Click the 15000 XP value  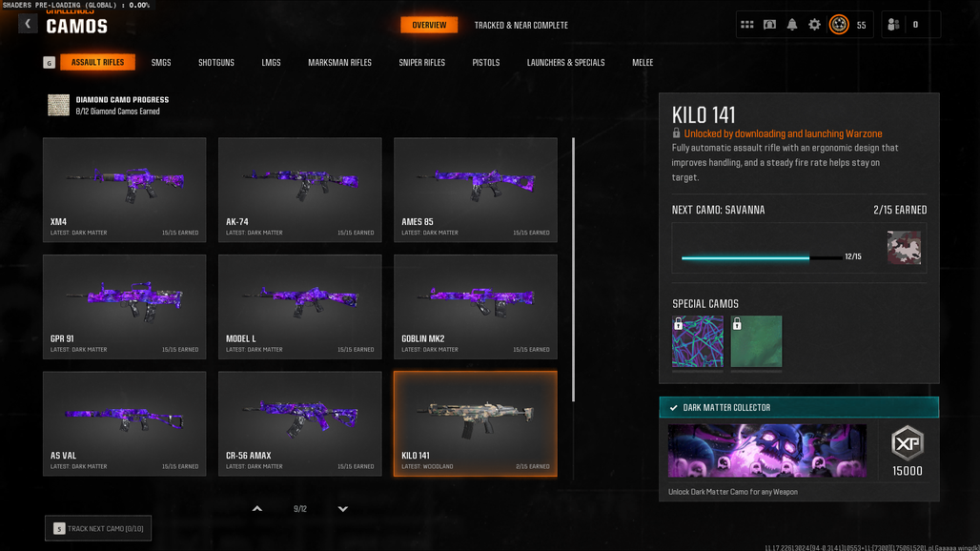908,471
